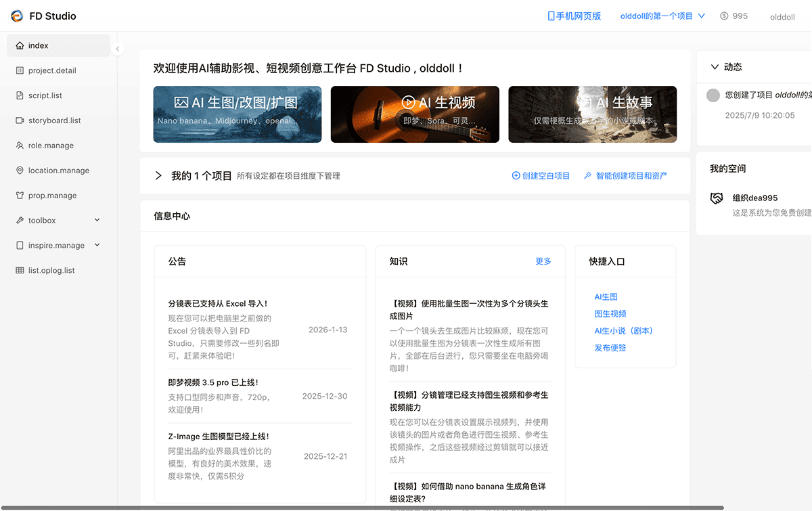Open storyboard.list from sidebar
This screenshot has height=511, width=812.
[54, 120]
